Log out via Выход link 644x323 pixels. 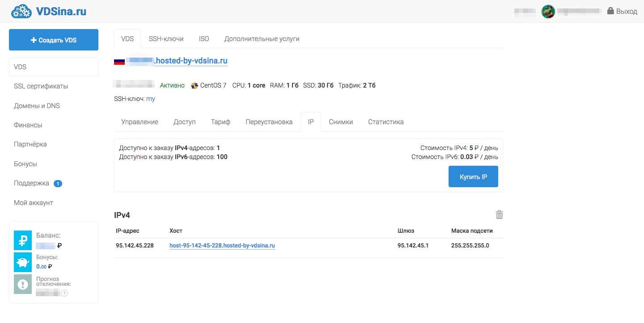tap(627, 12)
